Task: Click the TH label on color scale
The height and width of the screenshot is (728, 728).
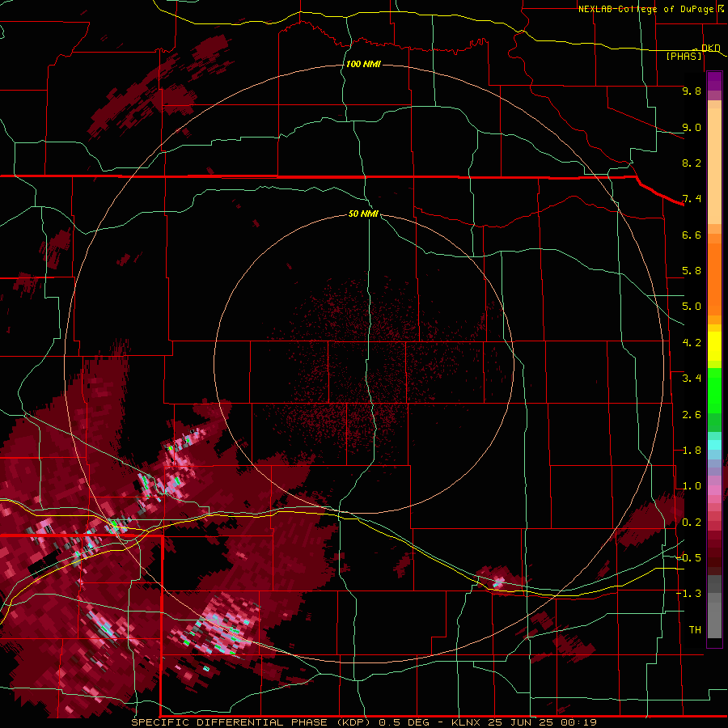Action: (695, 630)
